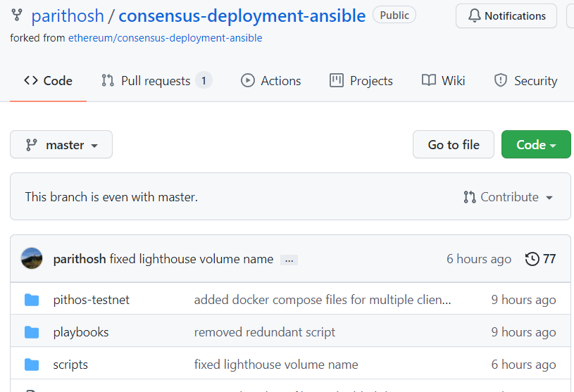574x392 pixels.
Task: Switch to the Pull requests tab
Action: [156, 81]
